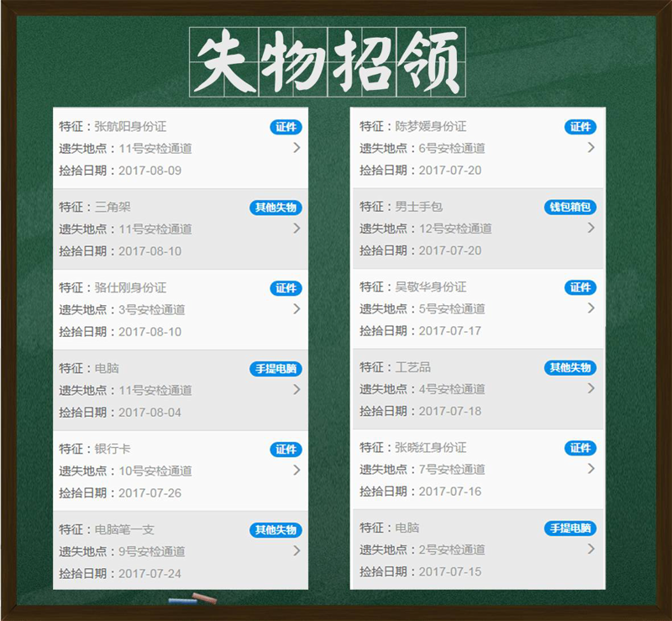Viewport: 672px width, 621px height.
Task: Open chevron arrow for 吴敬华身份证 entry
Action: [591, 308]
